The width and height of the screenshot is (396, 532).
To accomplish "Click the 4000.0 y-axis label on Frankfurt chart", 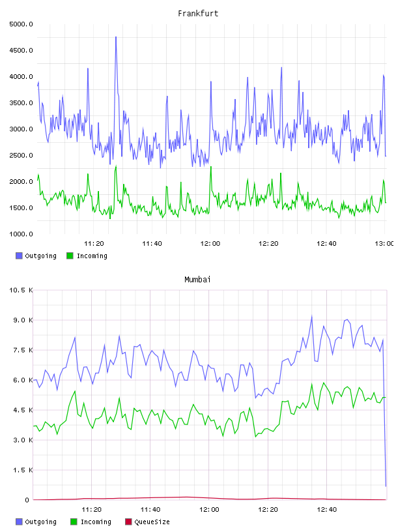I will [21, 77].
